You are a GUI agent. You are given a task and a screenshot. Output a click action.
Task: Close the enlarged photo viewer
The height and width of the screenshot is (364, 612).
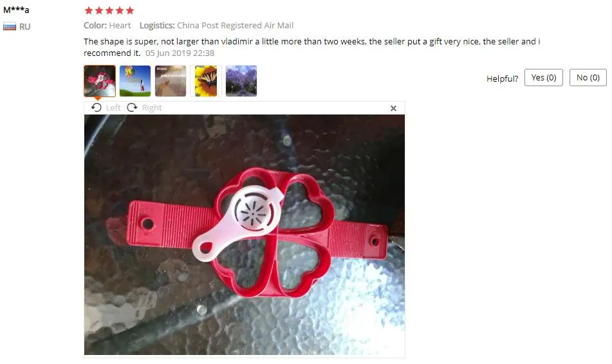(x=393, y=108)
